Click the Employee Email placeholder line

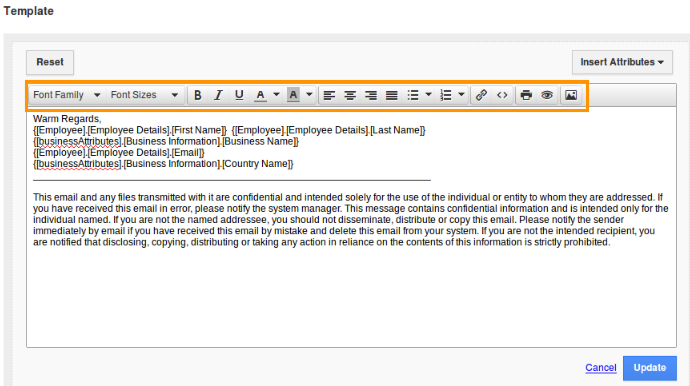click(119, 153)
